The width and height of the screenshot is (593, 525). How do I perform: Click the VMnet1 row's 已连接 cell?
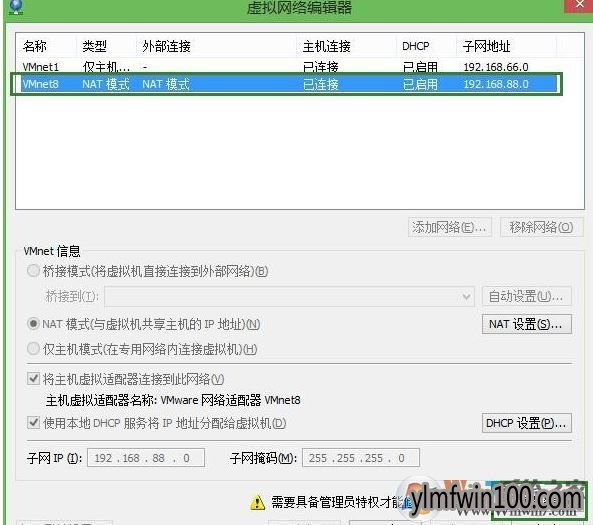(x=321, y=67)
